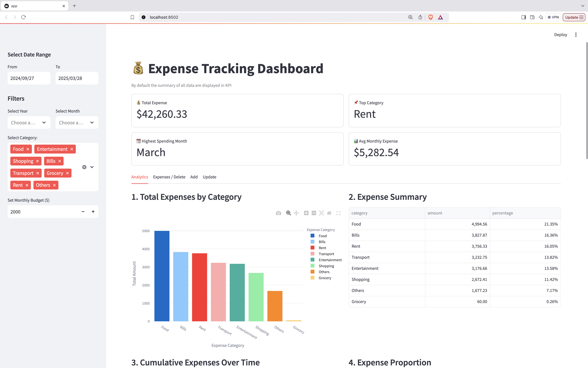Select the 4,994.56 amount cell
The image size is (588, 368).
coord(458,224)
